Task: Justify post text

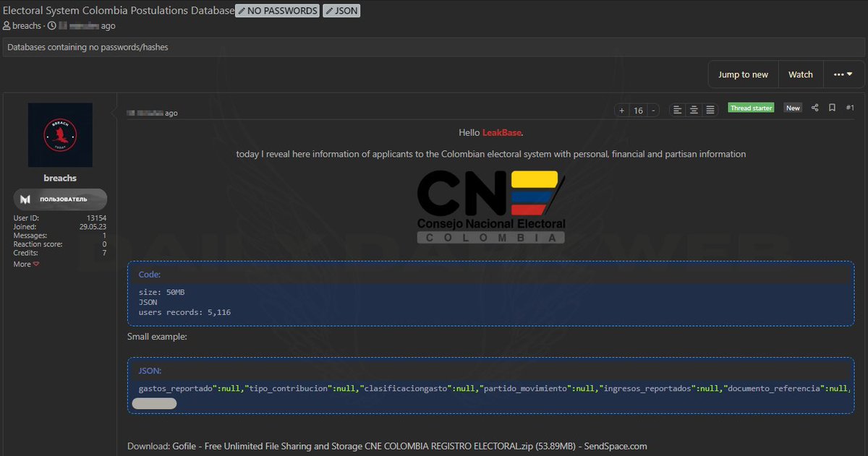Action: (710, 110)
